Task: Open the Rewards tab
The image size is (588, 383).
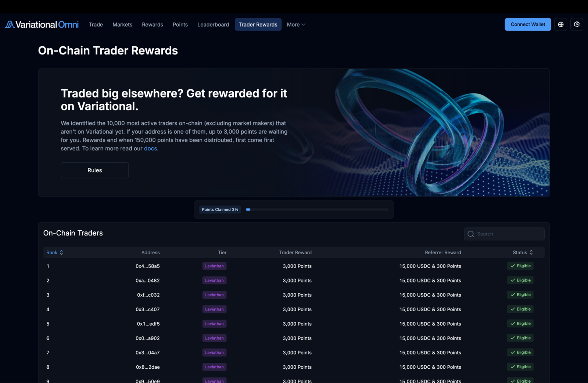Action: click(153, 25)
